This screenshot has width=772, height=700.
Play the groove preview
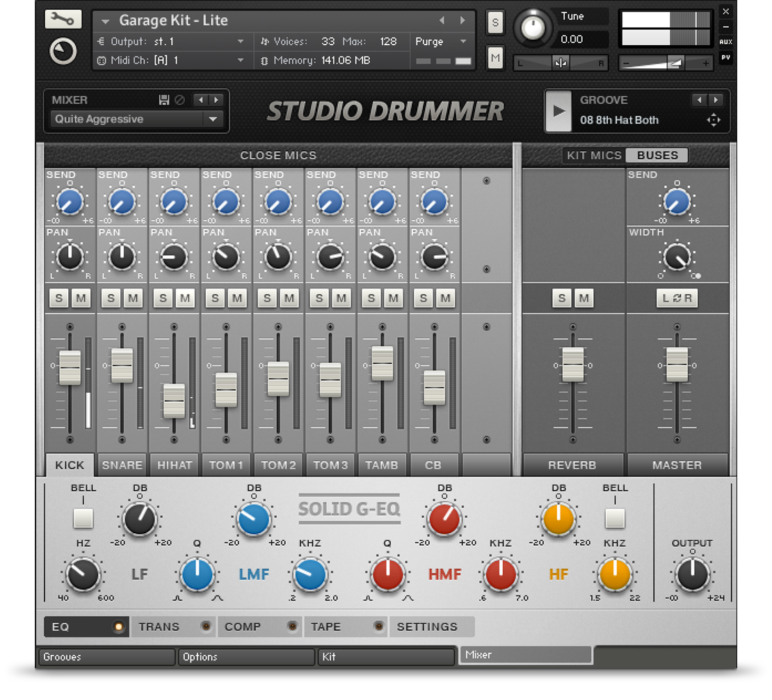pos(558,111)
